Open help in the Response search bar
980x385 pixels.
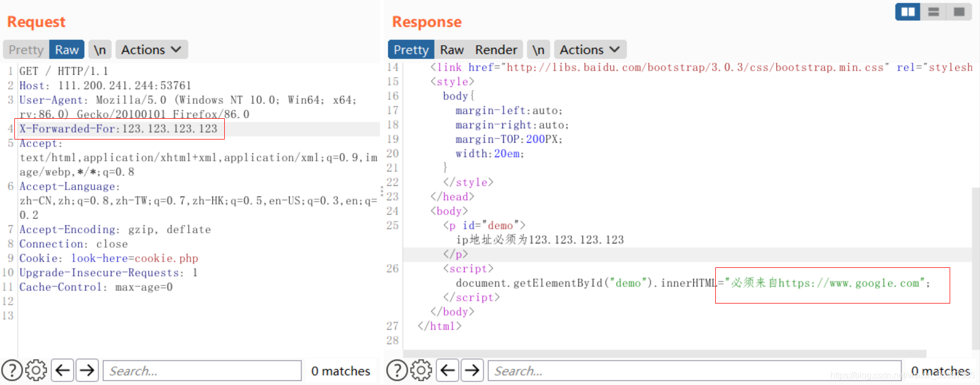pyautogui.click(x=397, y=370)
